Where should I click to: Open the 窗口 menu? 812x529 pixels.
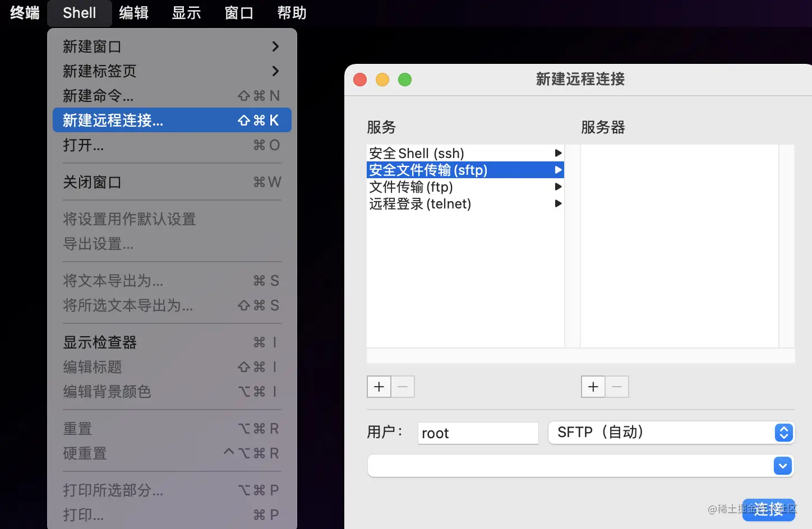click(239, 12)
